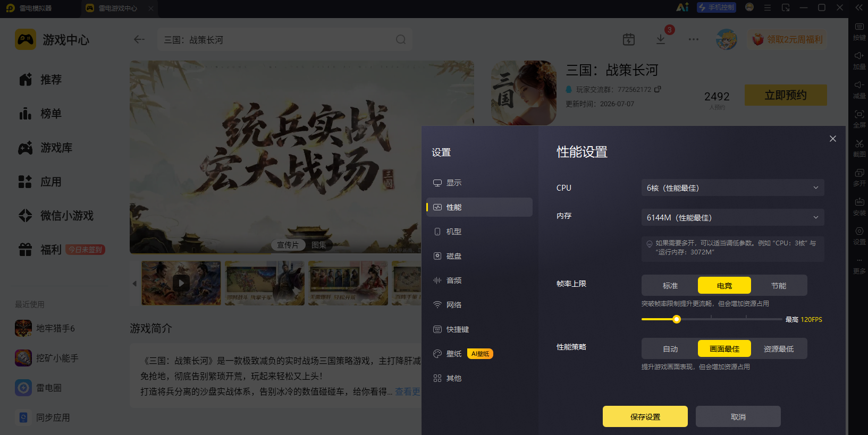Click the previous arrow of thumbnail strip
The width and height of the screenshot is (868, 435).
point(134,284)
